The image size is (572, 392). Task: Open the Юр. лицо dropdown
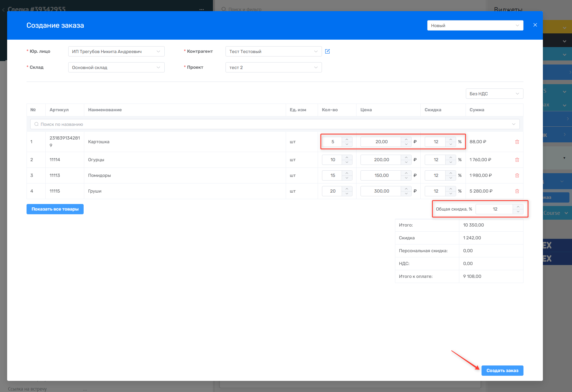116,51
